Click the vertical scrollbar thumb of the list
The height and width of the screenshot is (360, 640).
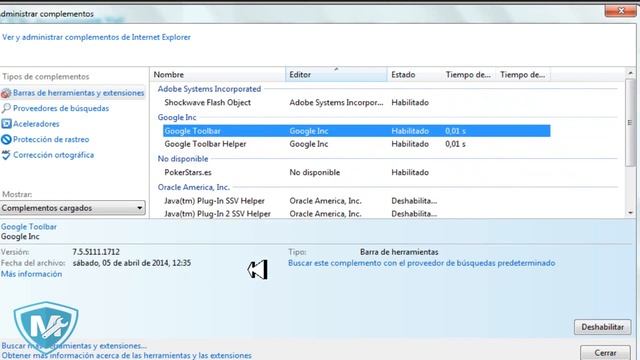click(630, 122)
